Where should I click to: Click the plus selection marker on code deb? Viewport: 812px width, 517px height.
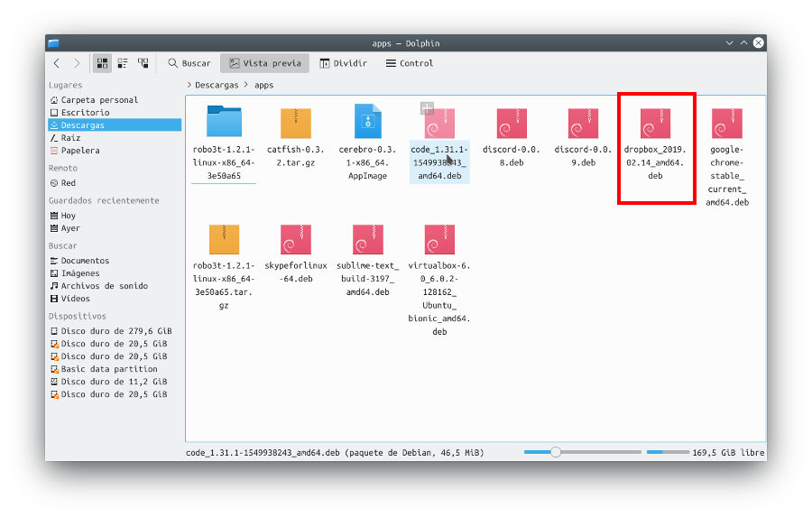(427, 108)
